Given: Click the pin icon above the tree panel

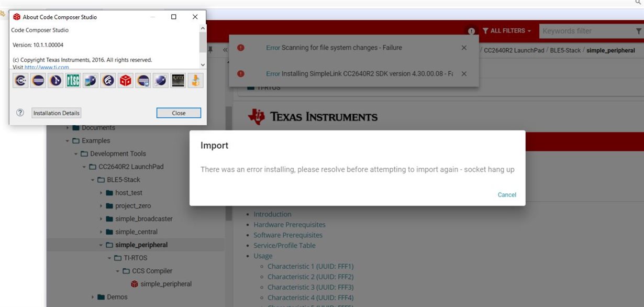Looking at the screenshot, I should click(210, 50).
